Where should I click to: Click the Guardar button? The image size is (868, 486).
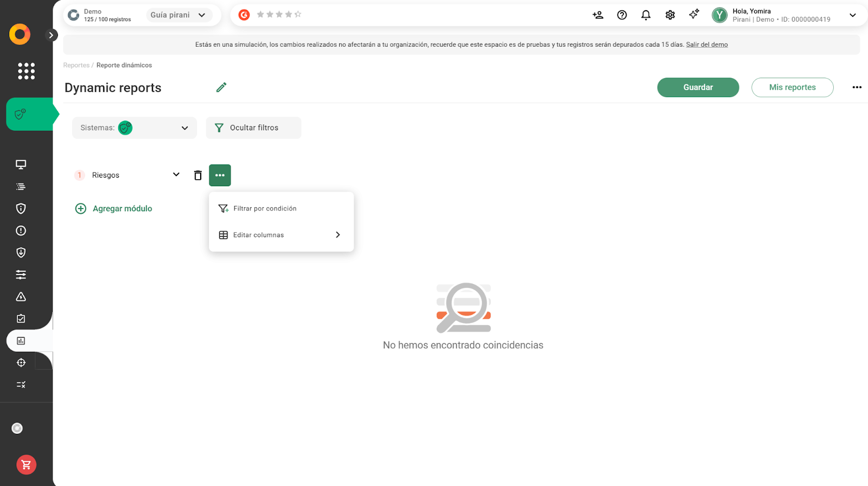(698, 87)
